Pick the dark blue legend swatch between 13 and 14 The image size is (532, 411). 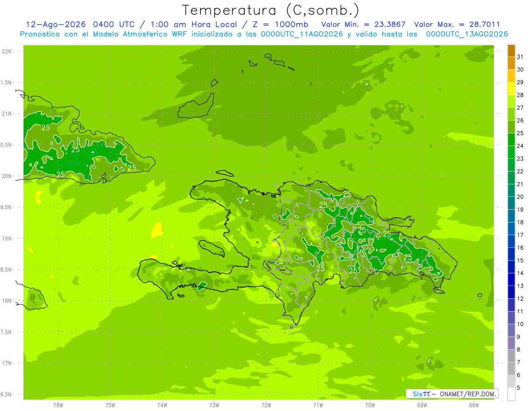tap(511, 280)
